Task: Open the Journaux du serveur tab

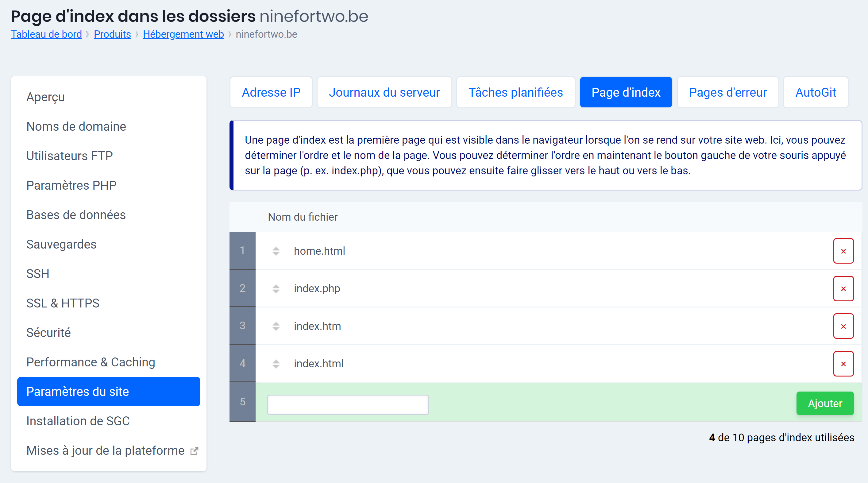Action: click(x=384, y=92)
